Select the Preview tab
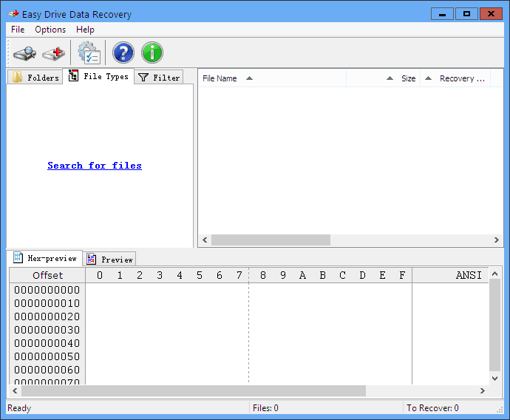Viewport: 510px width, 420px height. [x=109, y=260]
